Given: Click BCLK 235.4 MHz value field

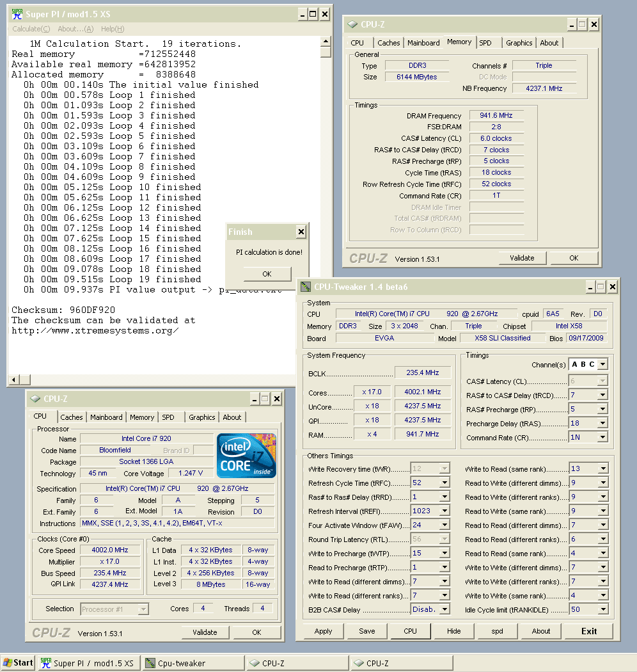Looking at the screenshot, I should [422, 373].
